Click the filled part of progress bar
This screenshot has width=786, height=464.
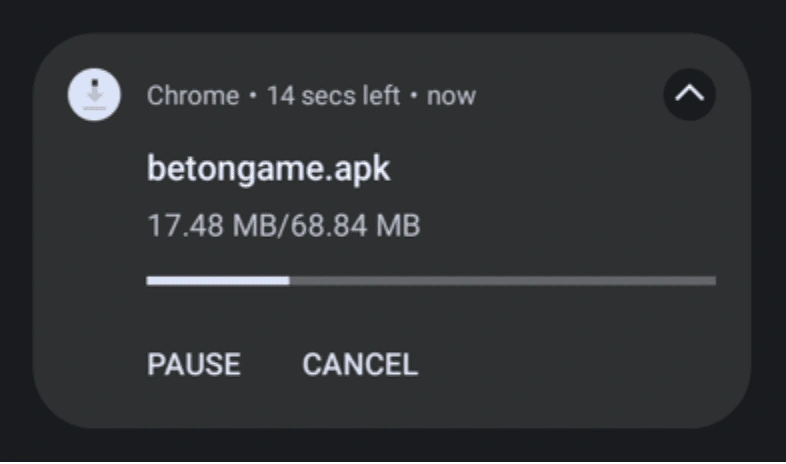218,281
